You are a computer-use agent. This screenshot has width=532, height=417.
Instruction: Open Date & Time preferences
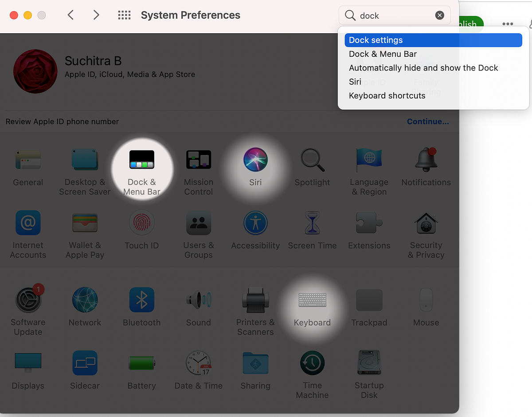[199, 371]
